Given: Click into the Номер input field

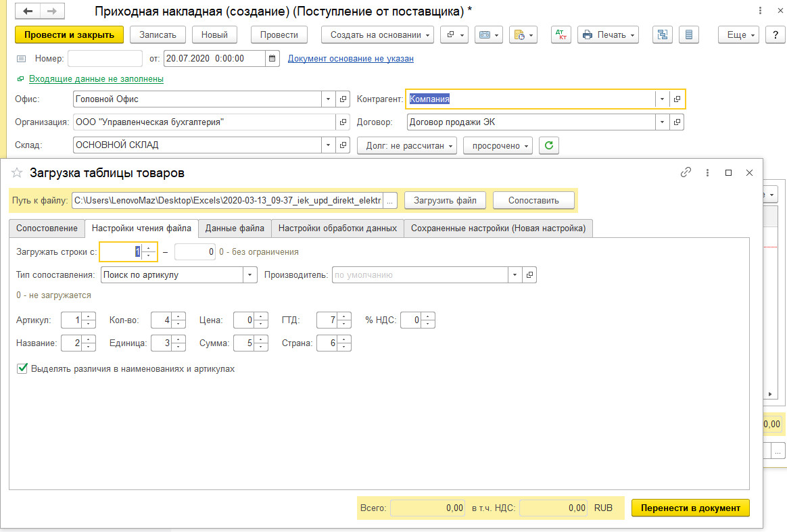Looking at the screenshot, I should click(x=105, y=59).
